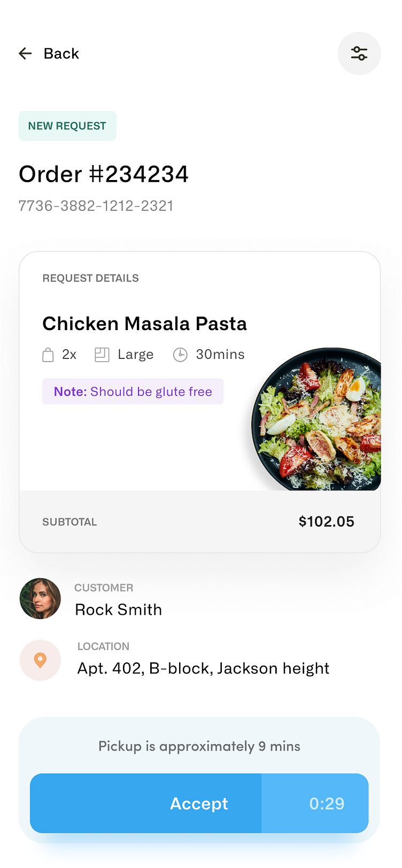Open the Chicken Masala Pasta item

(x=144, y=324)
